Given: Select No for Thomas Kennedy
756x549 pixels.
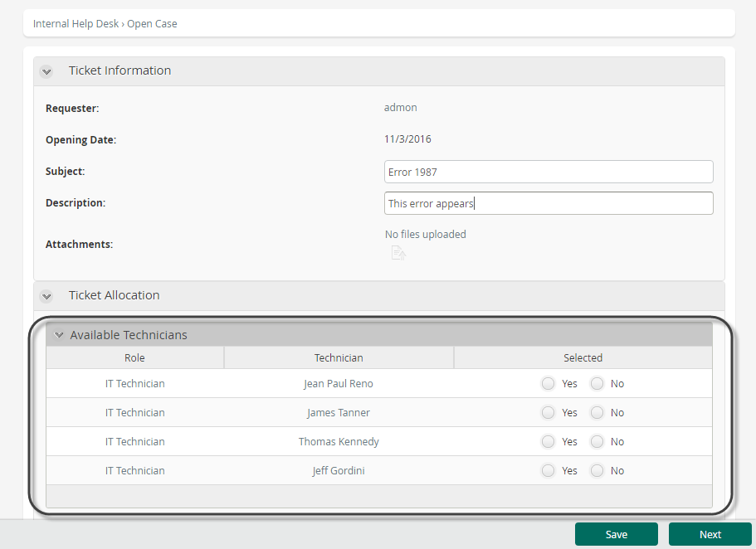Looking at the screenshot, I should coord(597,441).
